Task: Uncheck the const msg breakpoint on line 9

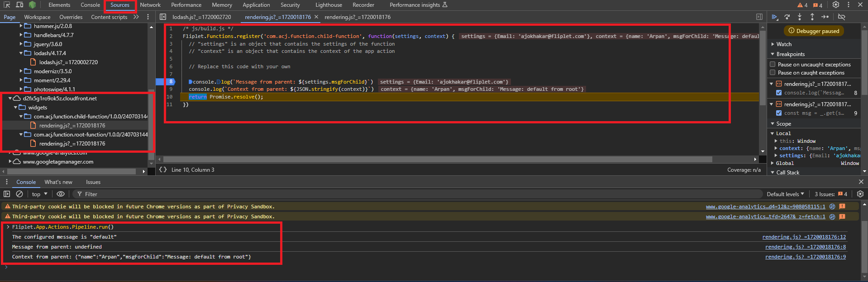Action: [779, 113]
